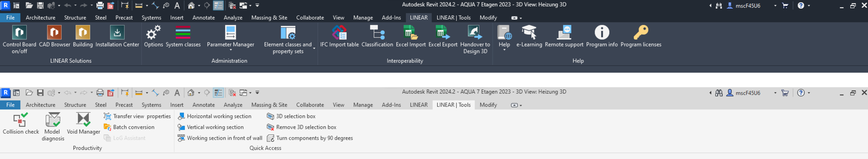868x159 pixels.
Task: Click Handover to Design 3D
Action: point(475,40)
